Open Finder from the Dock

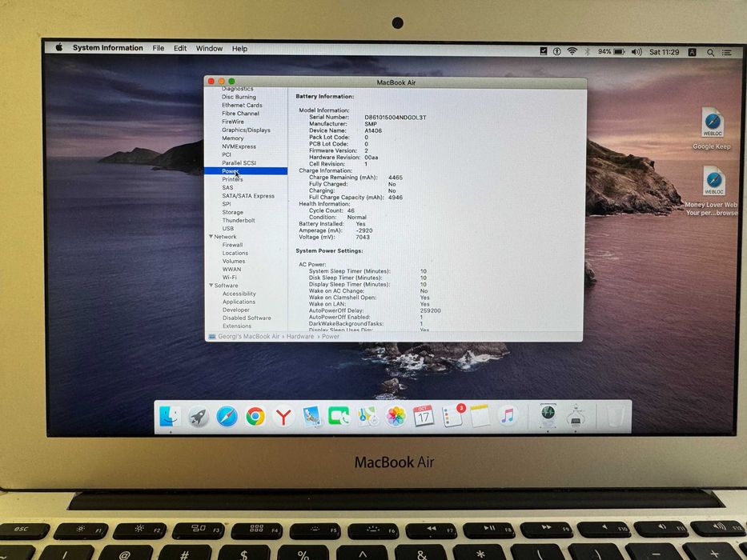tap(169, 416)
